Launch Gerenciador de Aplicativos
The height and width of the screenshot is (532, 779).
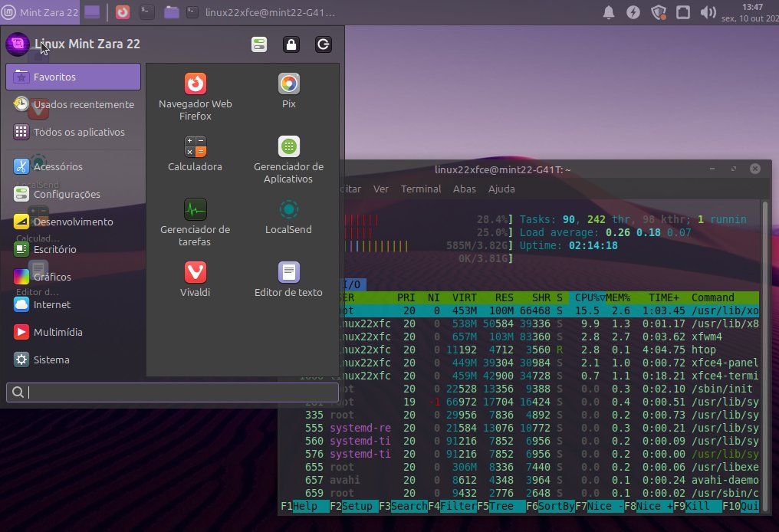coord(288,160)
